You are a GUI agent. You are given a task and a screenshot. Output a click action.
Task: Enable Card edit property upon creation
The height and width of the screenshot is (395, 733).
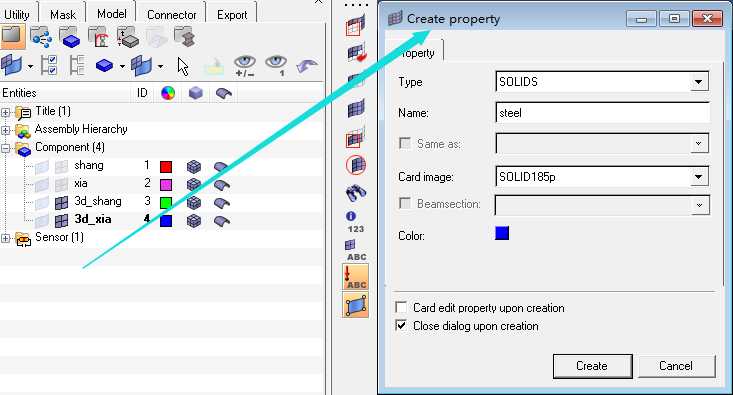coord(401,307)
